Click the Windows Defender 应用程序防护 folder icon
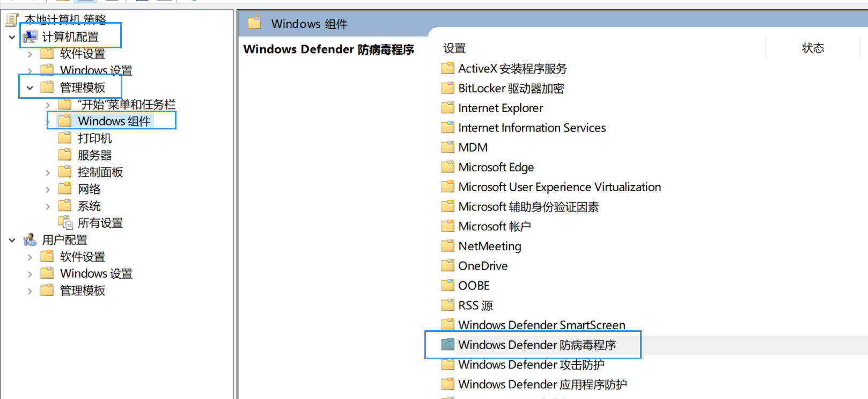The width and height of the screenshot is (868, 399). [447, 384]
